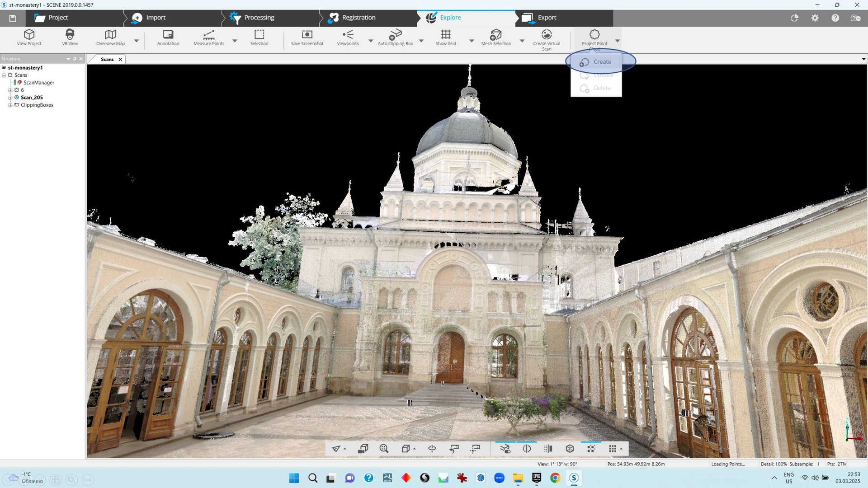Switch to the Registration workflow tab
The width and height of the screenshot is (868, 488).
coord(358,18)
